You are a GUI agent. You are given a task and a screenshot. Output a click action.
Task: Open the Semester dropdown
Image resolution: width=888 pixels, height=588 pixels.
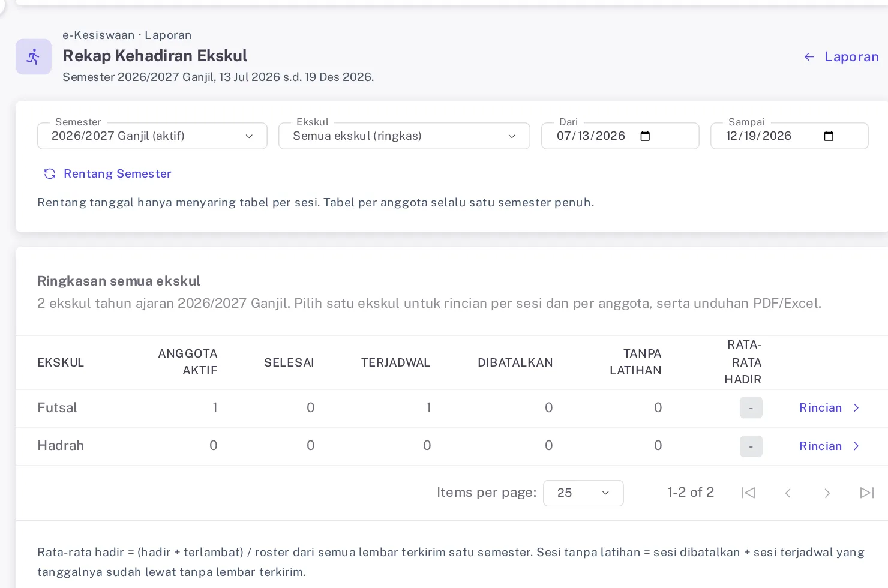click(152, 136)
